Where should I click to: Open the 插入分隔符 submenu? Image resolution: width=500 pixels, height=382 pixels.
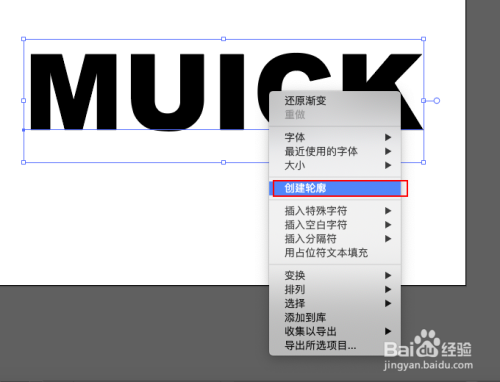[x=335, y=239]
